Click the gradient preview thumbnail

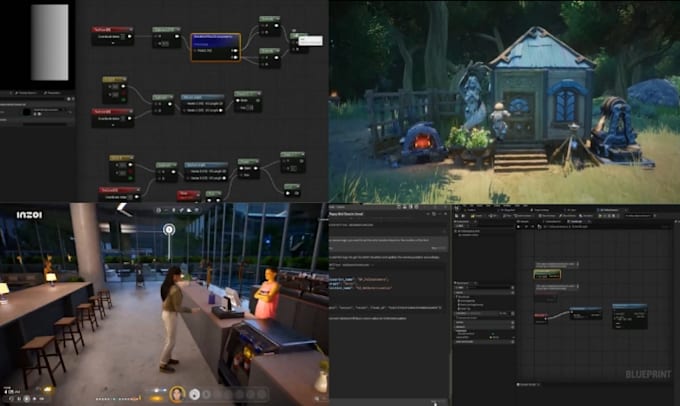(x=50, y=42)
